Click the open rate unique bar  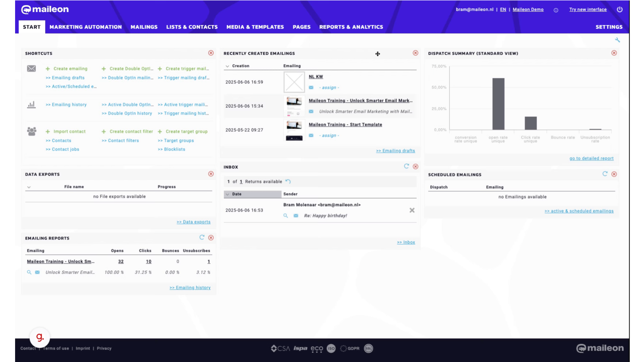point(498,104)
